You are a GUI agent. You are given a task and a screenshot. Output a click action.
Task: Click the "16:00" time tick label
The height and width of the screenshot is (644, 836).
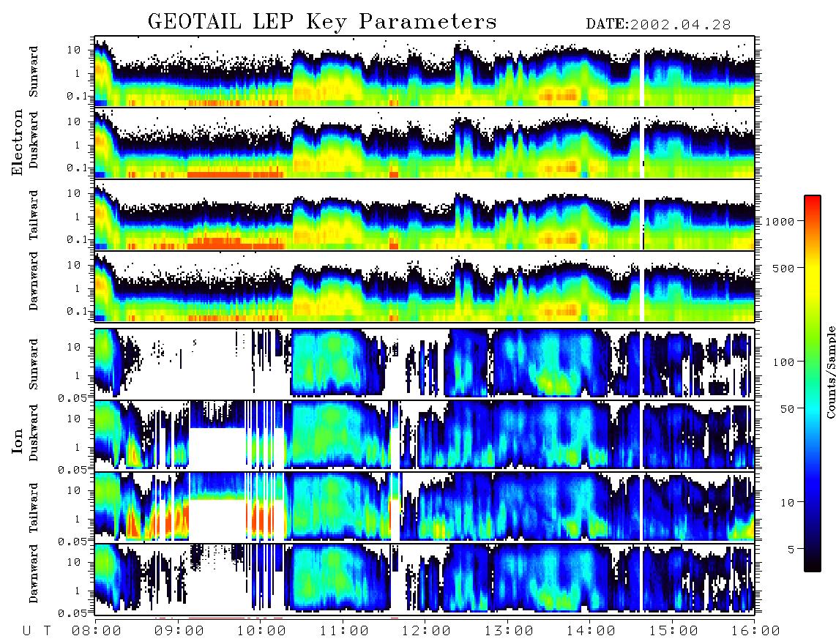(x=755, y=632)
